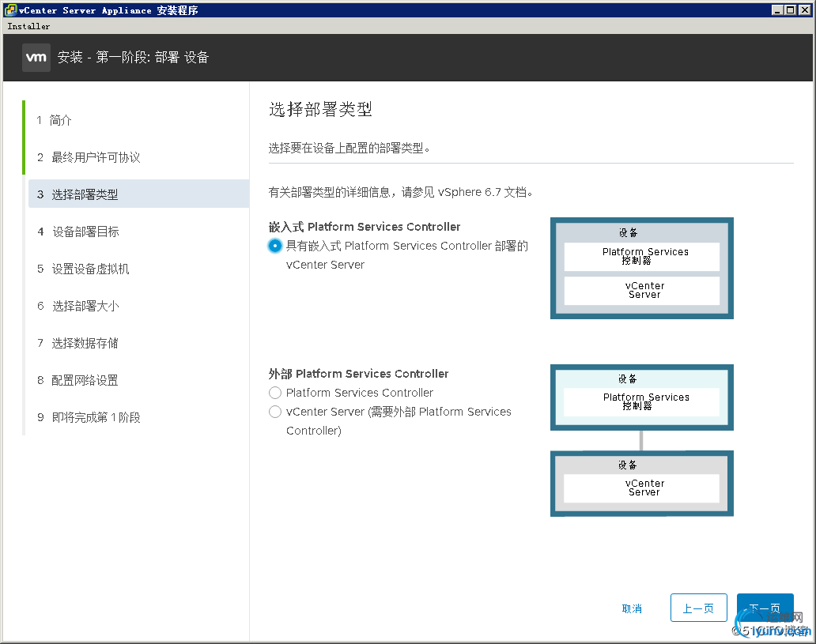This screenshot has width=816, height=644.
Task: Open the Installer menu
Action: pyautogui.click(x=28, y=26)
